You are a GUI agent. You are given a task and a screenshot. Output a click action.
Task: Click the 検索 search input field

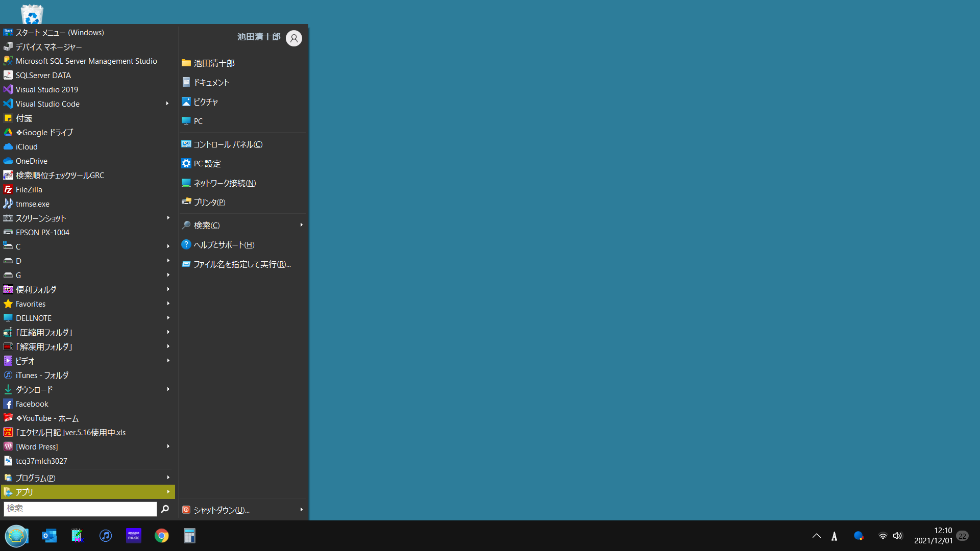80,509
